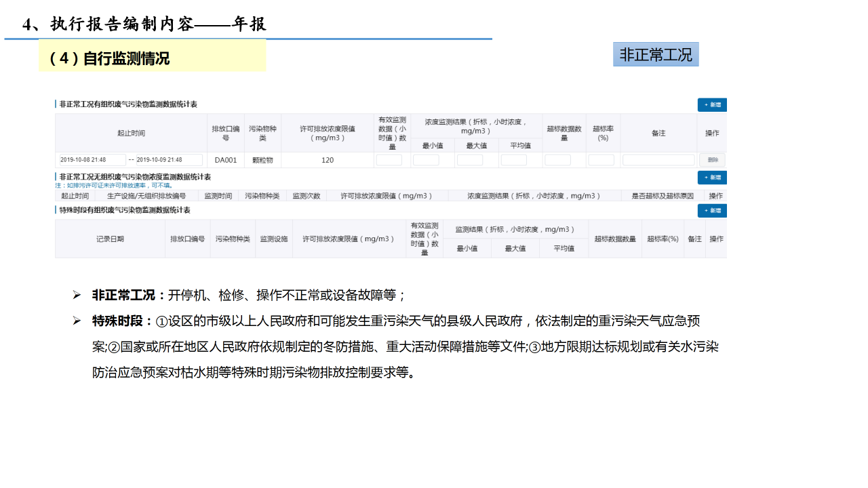Click 新增 for 特殊时段有组织废气 table
The height and width of the screenshot is (488, 868).
[712, 211]
